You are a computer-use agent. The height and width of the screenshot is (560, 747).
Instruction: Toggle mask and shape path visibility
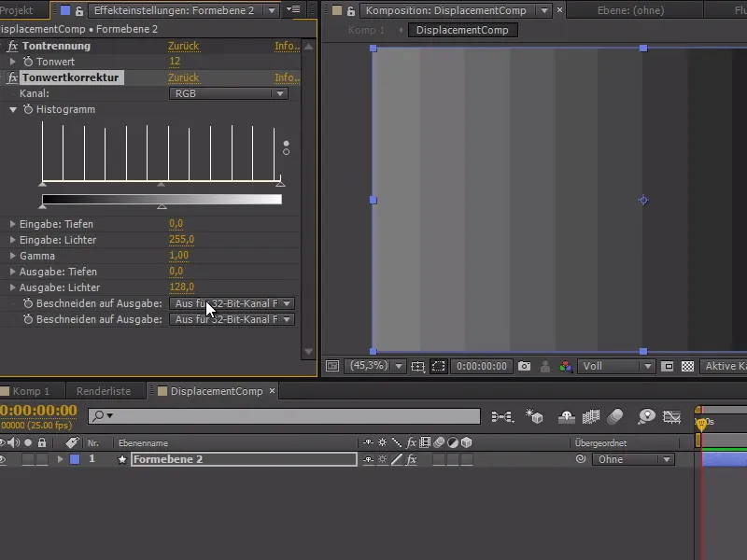click(x=438, y=366)
